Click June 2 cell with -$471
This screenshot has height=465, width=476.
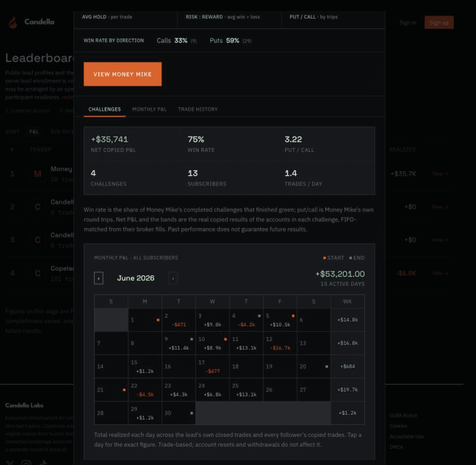(179, 320)
